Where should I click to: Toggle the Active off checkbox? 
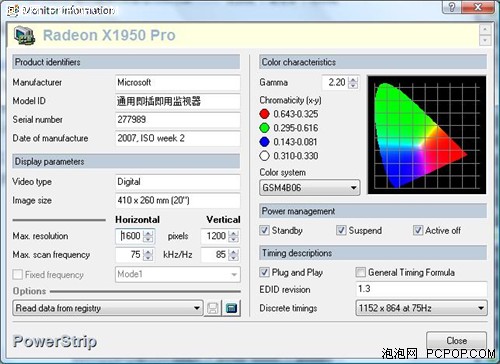coord(418,230)
